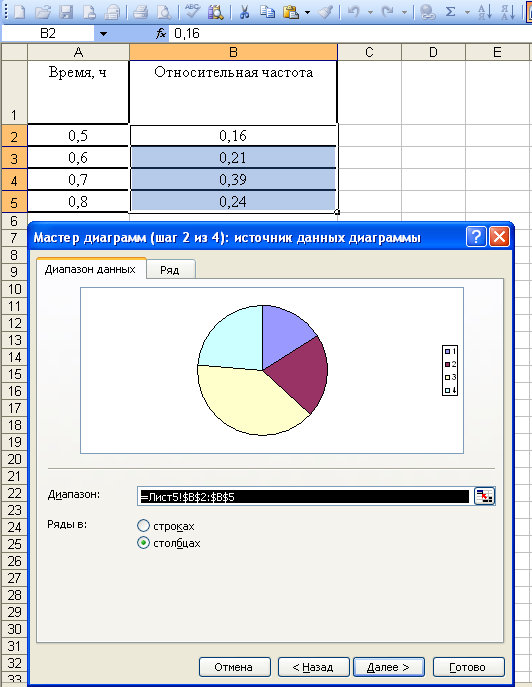Select column D header
Viewport: 532px width, 687px height.
[x=433, y=52]
